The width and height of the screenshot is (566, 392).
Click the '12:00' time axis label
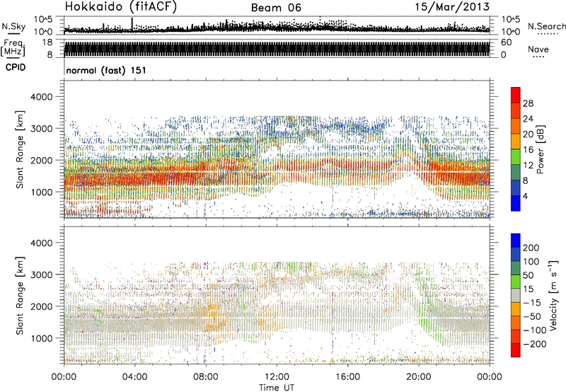[277, 377]
